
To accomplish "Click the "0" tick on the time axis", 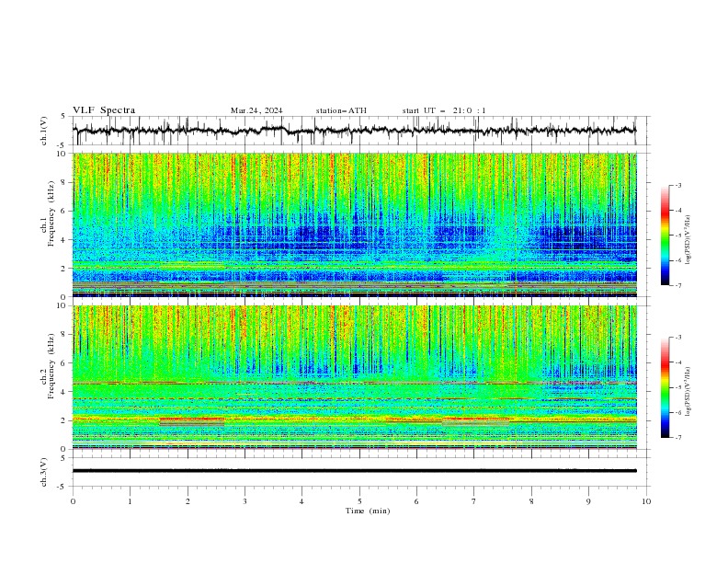I will click(x=73, y=501).
